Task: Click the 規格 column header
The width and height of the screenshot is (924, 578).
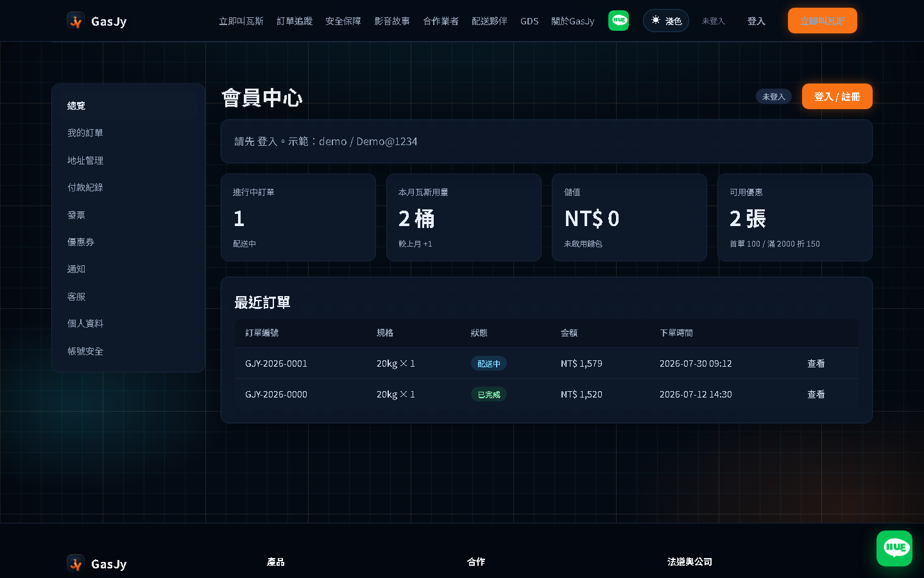Action: pos(385,333)
